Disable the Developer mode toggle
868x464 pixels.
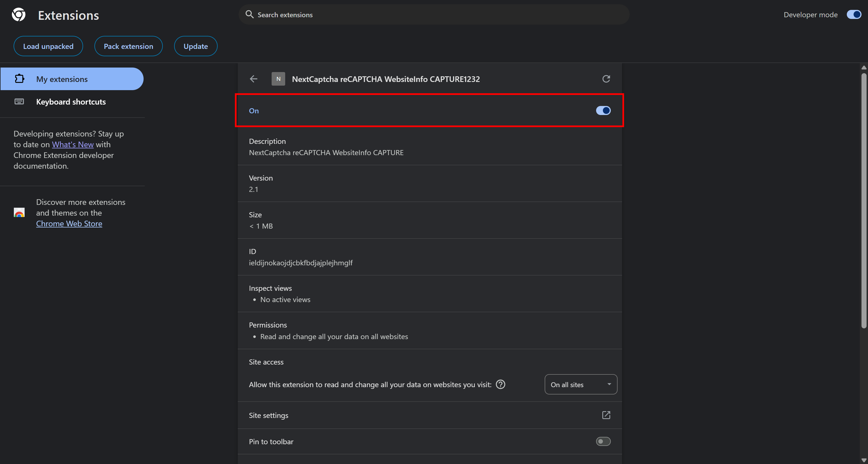click(x=854, y=14)
